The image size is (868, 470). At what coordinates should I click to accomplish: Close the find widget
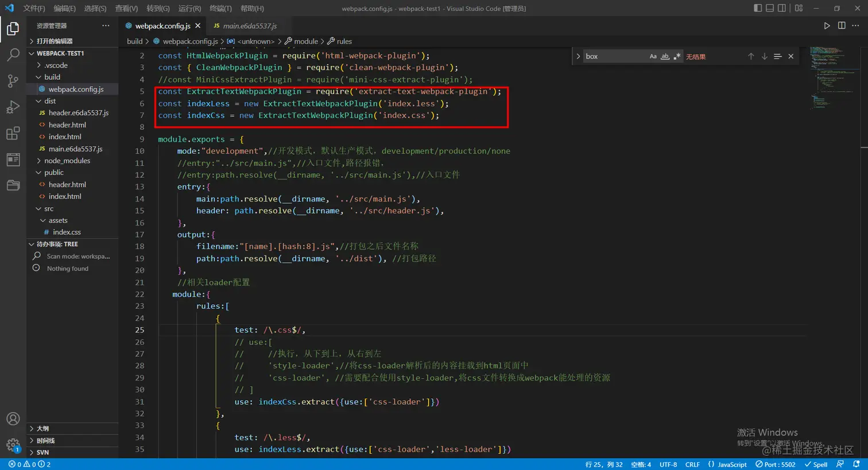click(791, 56)
